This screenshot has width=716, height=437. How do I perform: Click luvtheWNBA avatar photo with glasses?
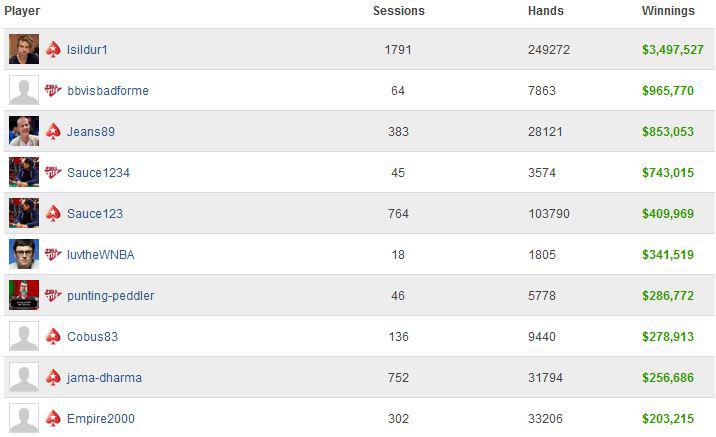pos(24,254)
